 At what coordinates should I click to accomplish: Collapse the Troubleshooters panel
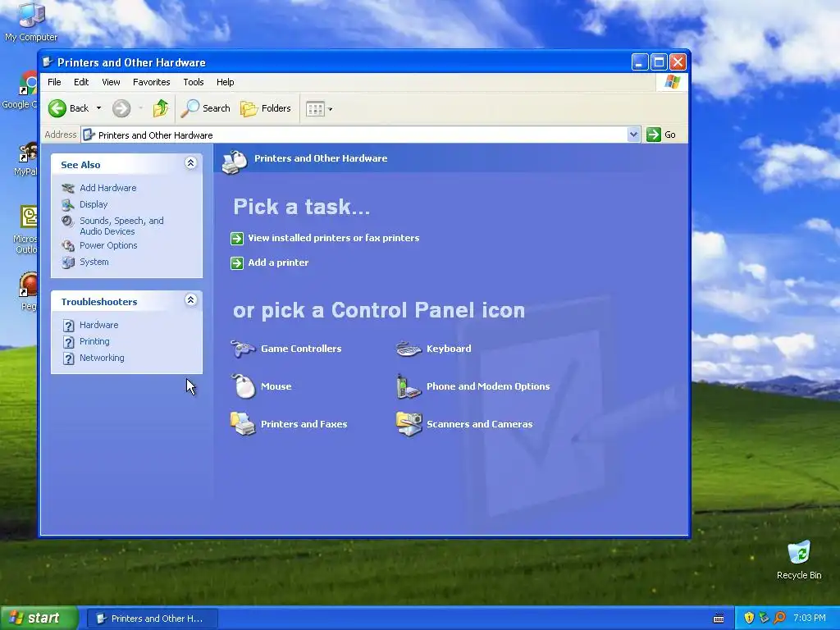pos(190,300)
